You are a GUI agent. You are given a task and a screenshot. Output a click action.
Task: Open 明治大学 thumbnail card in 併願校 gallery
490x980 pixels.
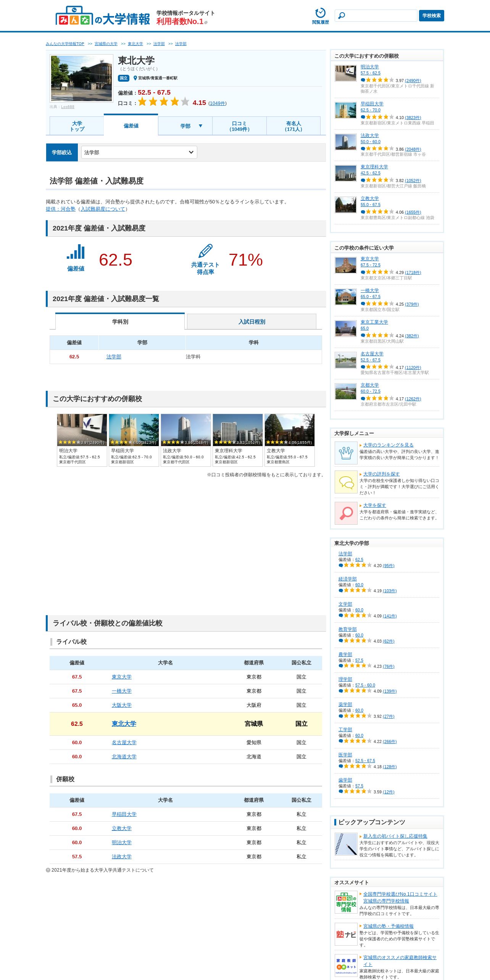click(x=82, y=440)
